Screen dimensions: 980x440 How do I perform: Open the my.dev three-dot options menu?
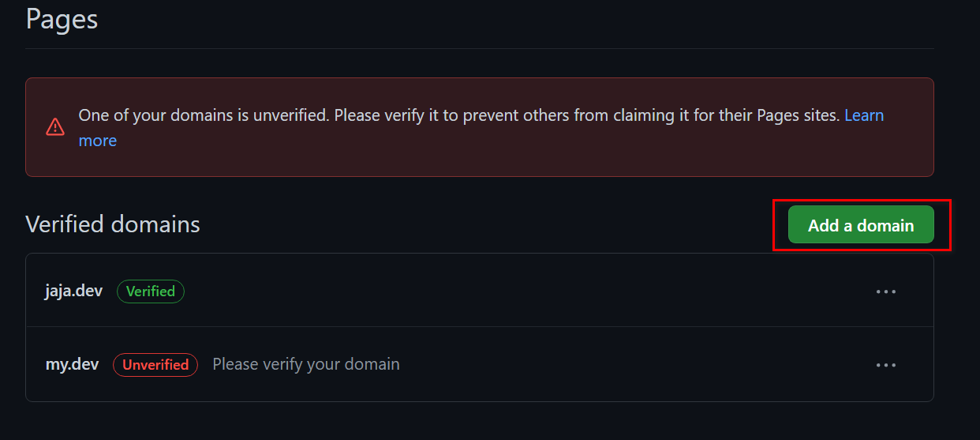pyautogui.click(x=885, y=365)
